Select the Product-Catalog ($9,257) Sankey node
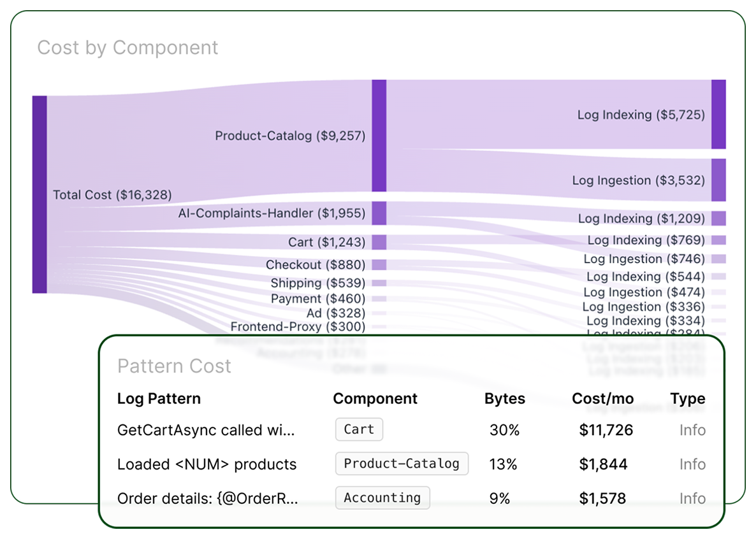The width and height of the screenshot is (756, 539). click(x=379, y=135)
